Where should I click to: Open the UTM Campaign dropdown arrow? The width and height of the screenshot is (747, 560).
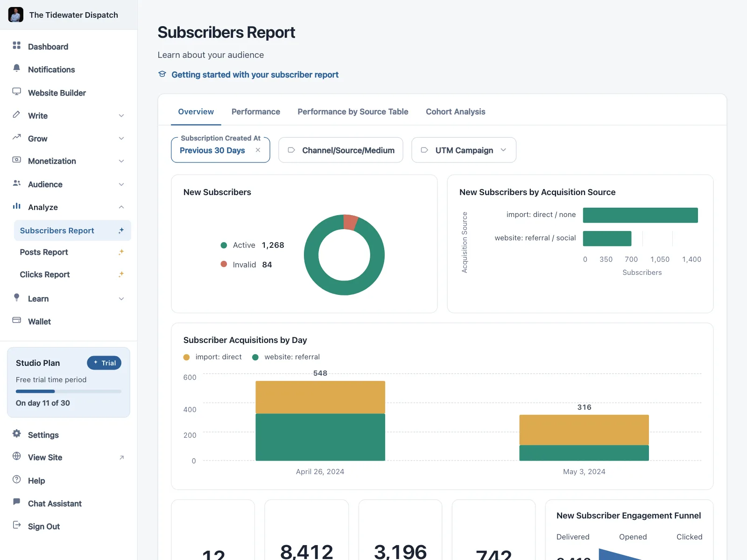[x=503, y=150]
